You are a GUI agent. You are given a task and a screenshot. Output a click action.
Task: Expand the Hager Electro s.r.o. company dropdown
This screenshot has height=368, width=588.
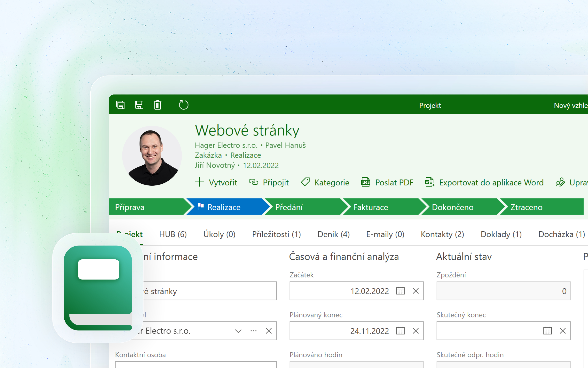point(238,331)
